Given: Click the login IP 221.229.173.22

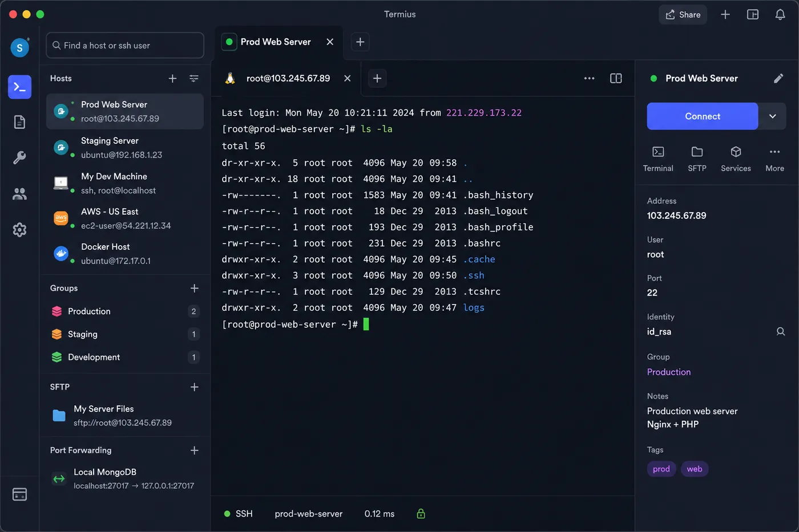Looking at the screenshot, I should [484, 113].
